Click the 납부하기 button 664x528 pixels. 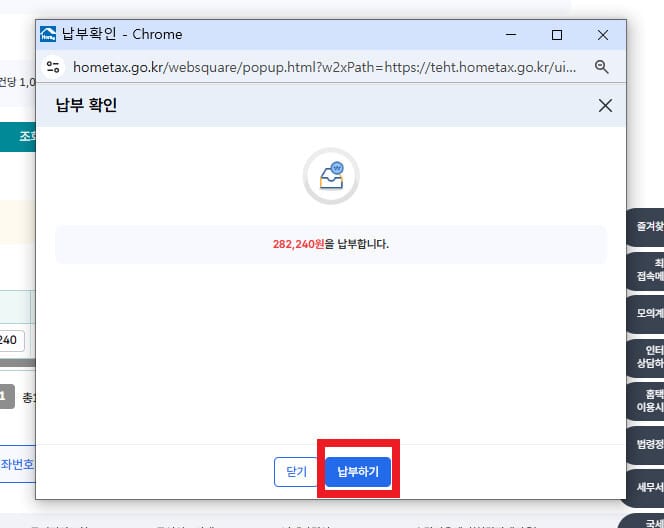click(358, 472)
